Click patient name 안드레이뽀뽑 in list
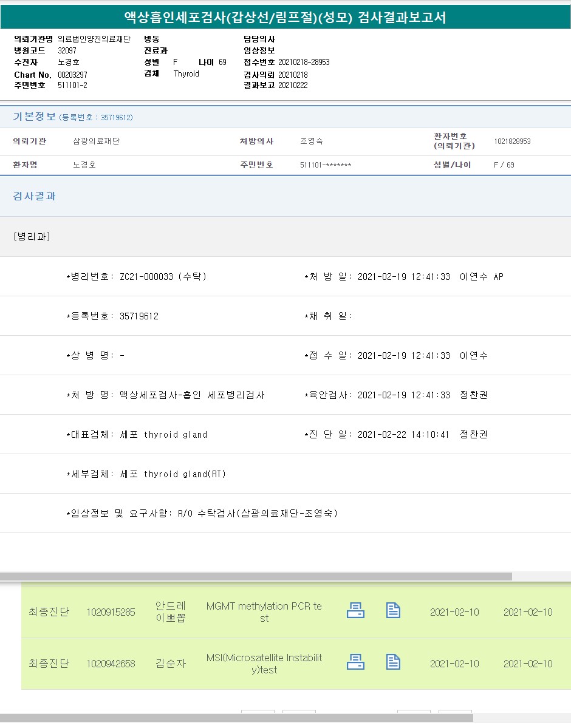Screen dimensions: 571x728 pos(171,612)
